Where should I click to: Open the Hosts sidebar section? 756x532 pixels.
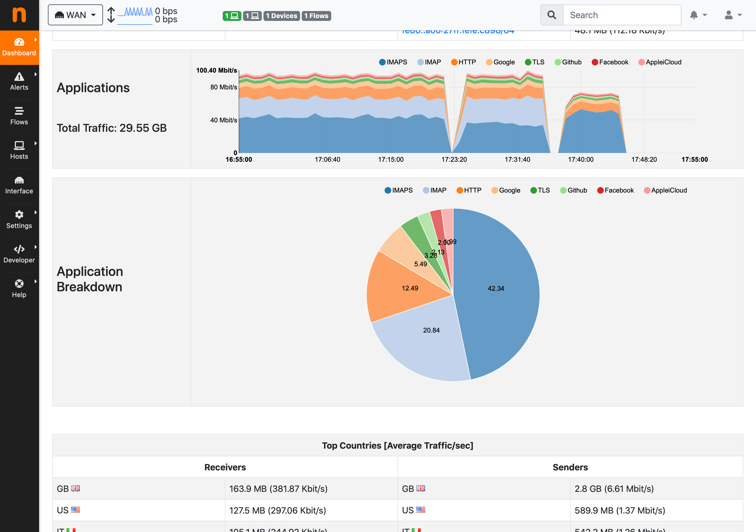[x=19, y=150]
